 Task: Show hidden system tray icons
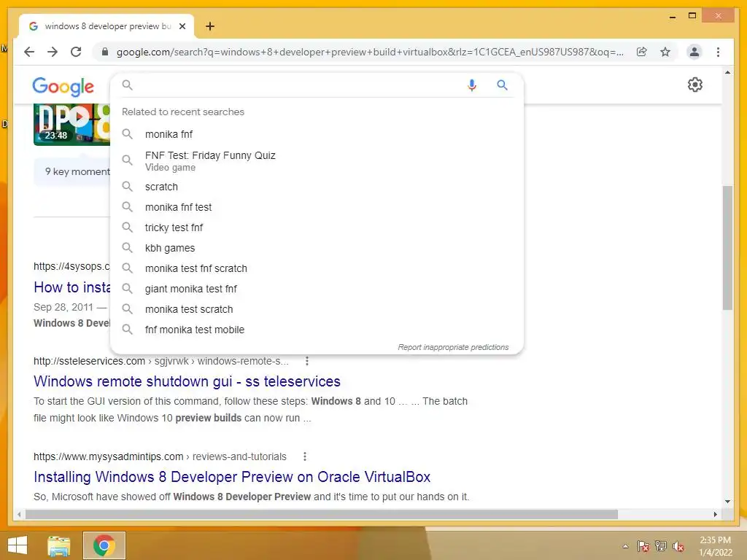[x=625, y=546]
